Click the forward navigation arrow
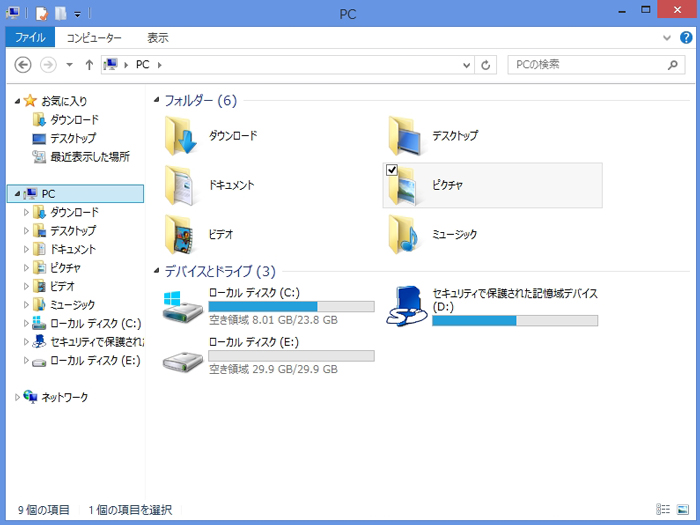 [x=48, y=65]
